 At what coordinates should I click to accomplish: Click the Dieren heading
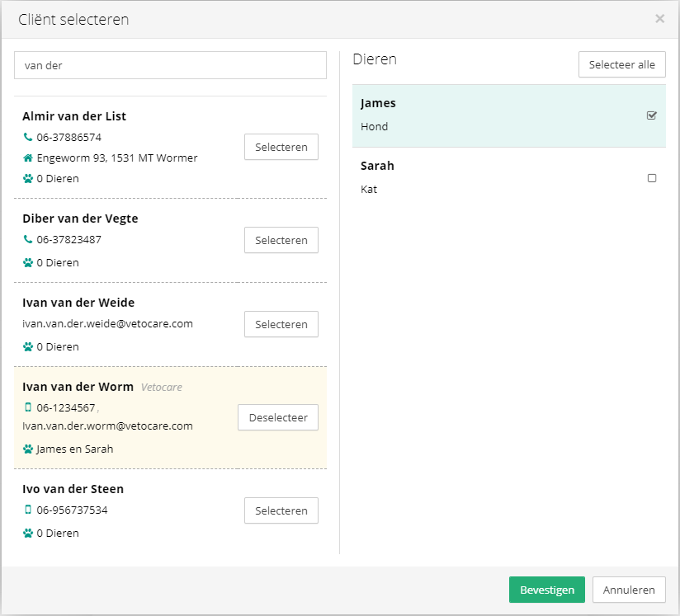pos(375,59)
